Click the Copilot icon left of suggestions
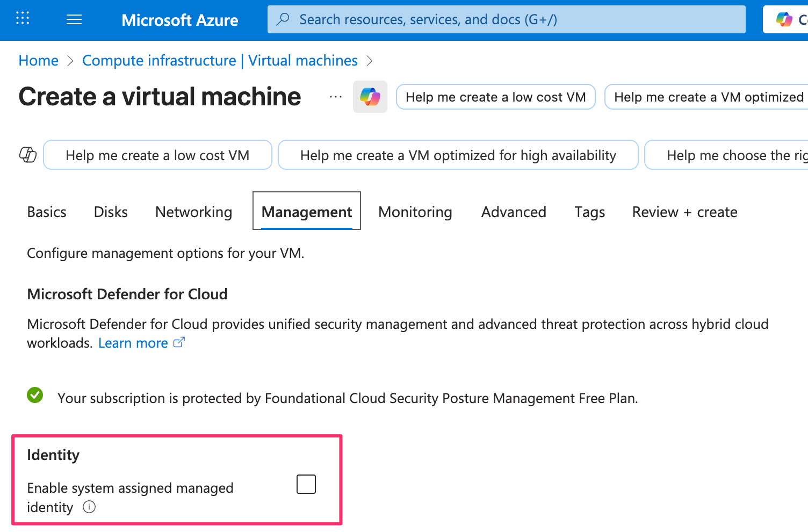Image resolution: width=808 pixels, height=532 pixels. [28, 155]
